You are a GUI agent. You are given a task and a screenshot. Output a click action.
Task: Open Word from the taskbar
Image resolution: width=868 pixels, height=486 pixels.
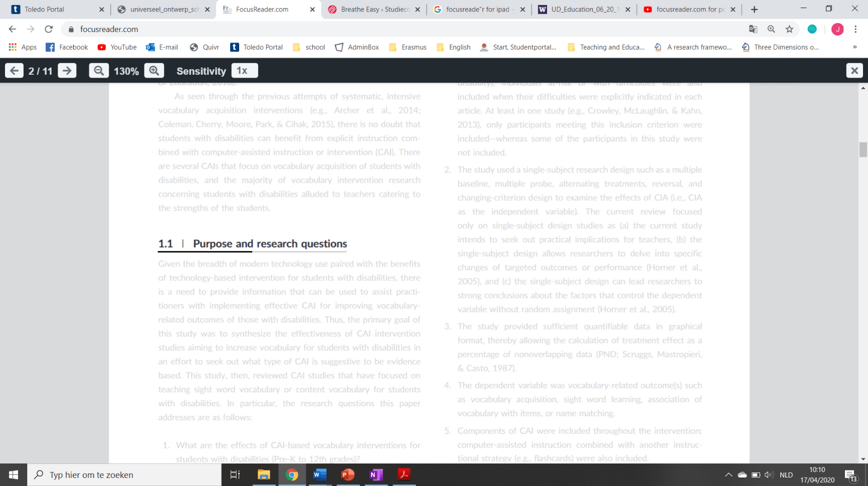320,474
